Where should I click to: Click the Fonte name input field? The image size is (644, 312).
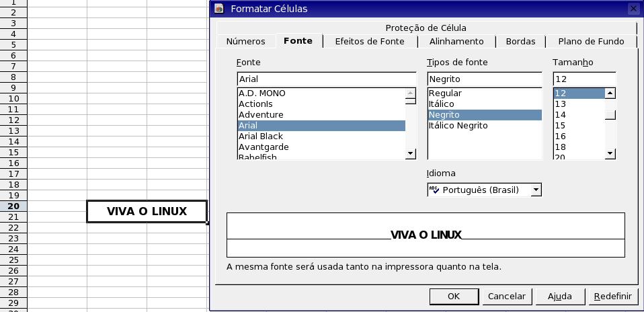(x=327, y=79)
